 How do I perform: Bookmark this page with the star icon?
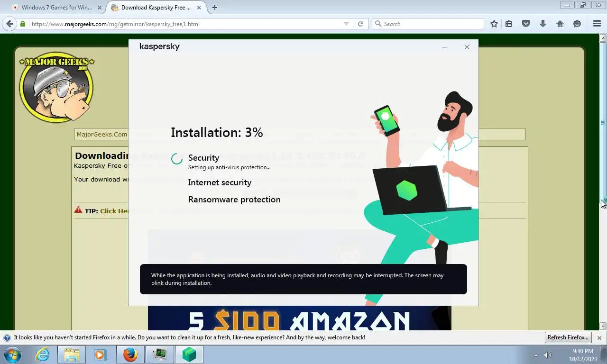pos(494,24)
